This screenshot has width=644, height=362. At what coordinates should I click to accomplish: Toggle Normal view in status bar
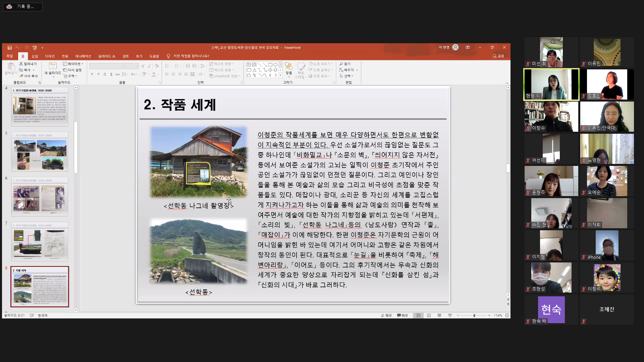pos(418,315)
